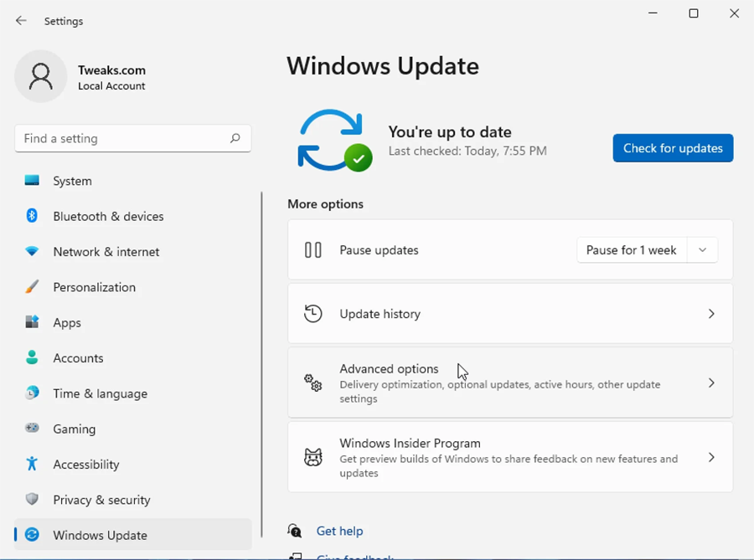Click the back arrow navigation icon
Screen dimensions: 754x560
point(21,21)
